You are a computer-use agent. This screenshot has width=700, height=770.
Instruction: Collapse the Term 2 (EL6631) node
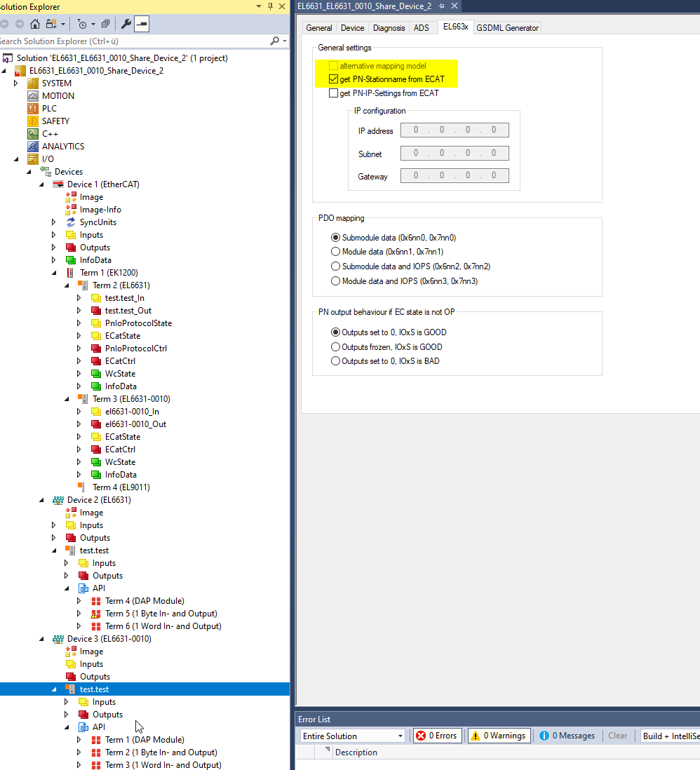click(x=67, y=285)
